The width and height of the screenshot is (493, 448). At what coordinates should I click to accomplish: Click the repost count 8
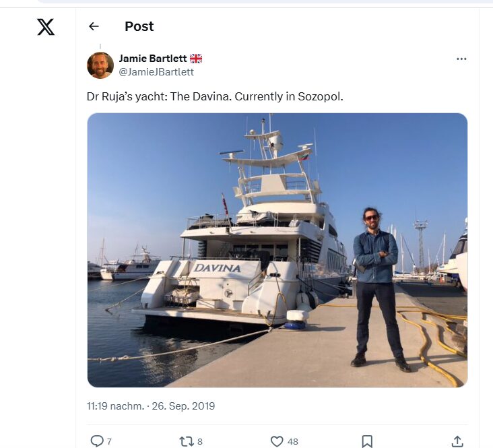click(x=200, y=442)
